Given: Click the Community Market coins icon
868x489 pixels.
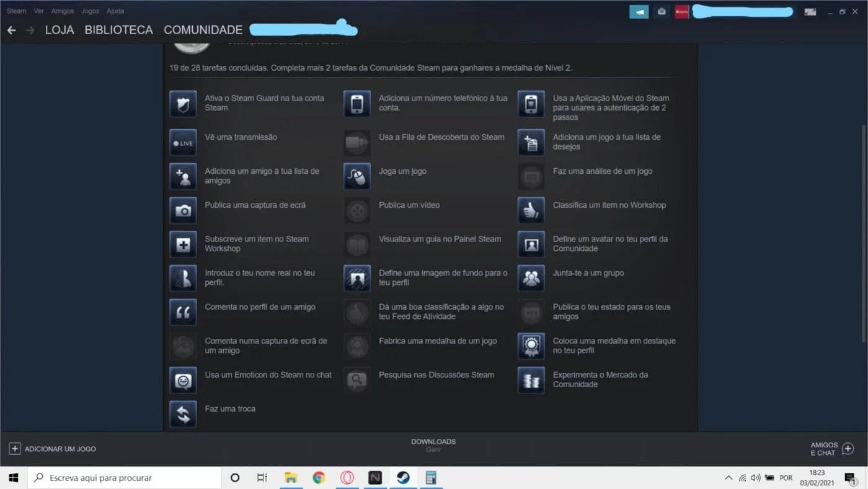Looking at the screenshot, I should pos(531,380).
